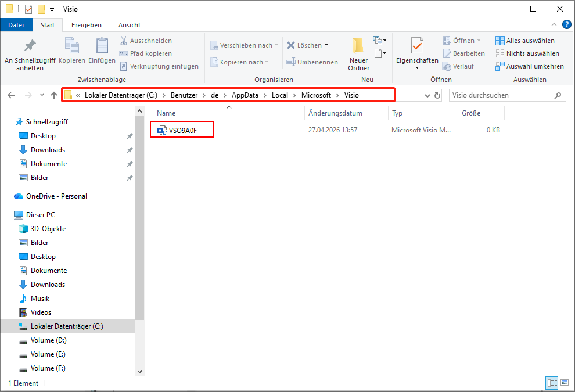The image size is (575, 392).
Task: Click the Kopieren ribbon icon
Action: (x=72, y=46)
